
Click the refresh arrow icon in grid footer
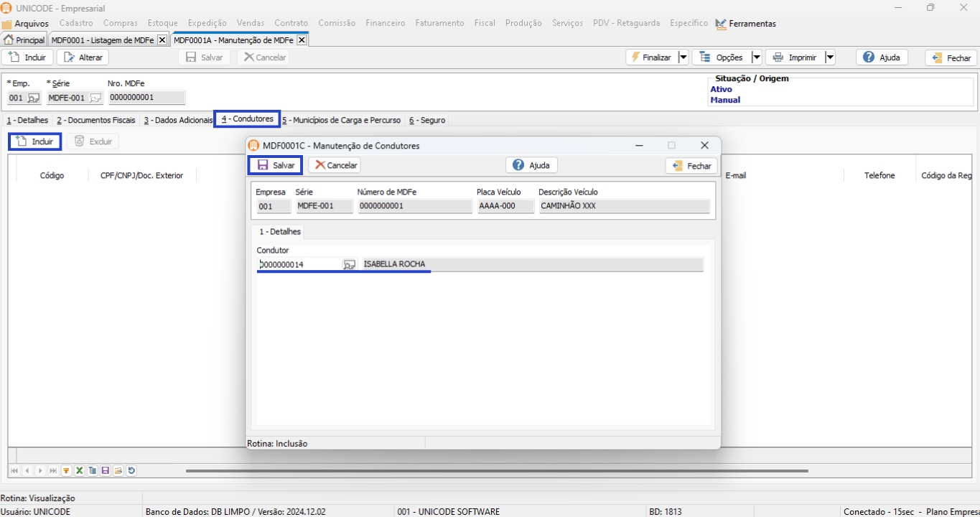[x=131, y=471]
